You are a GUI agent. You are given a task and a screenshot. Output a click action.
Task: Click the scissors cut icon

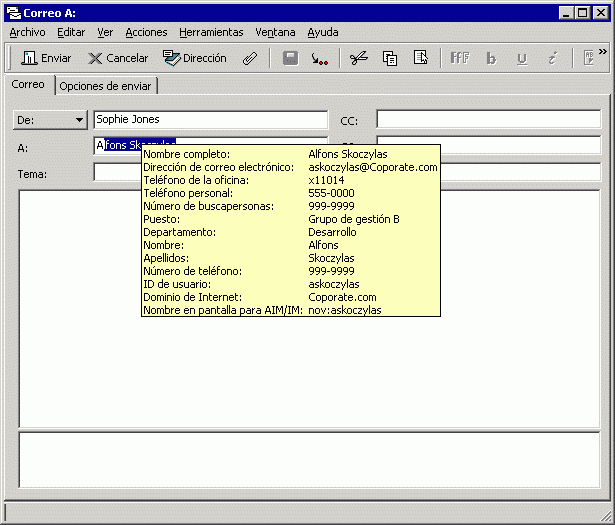point(358,58)
